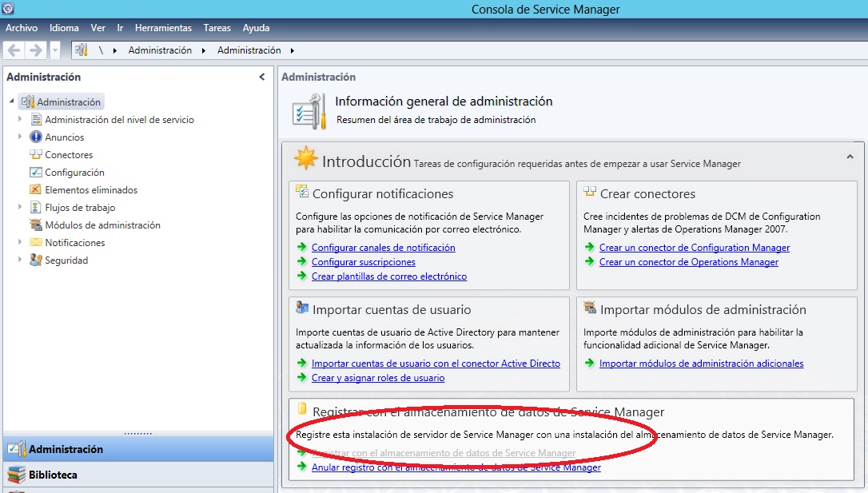
Task: Select the Conectores icon in navigation tree
Action: pyautogui.click(x=35, y=155)
